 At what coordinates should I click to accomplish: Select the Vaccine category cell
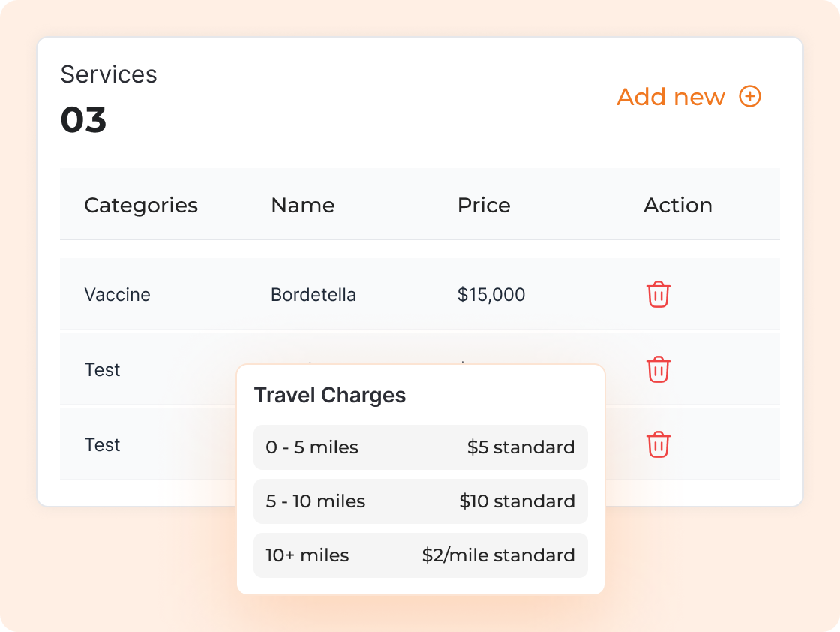117,295
